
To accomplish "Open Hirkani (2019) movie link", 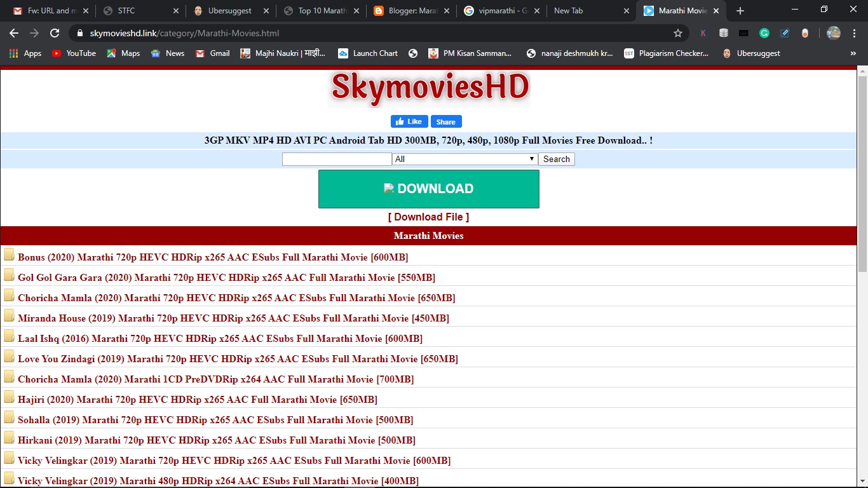I will 217,440.
